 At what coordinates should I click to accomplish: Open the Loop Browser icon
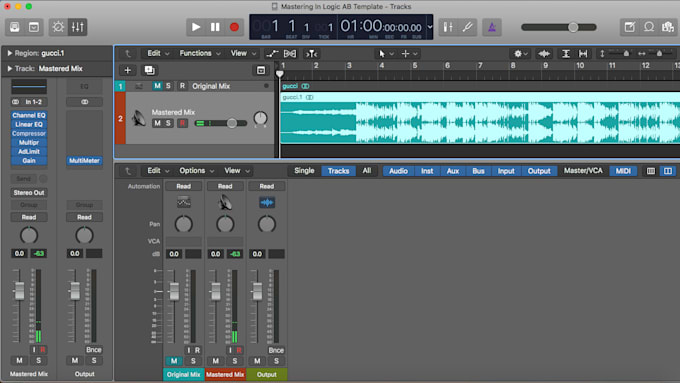[649, 27]
